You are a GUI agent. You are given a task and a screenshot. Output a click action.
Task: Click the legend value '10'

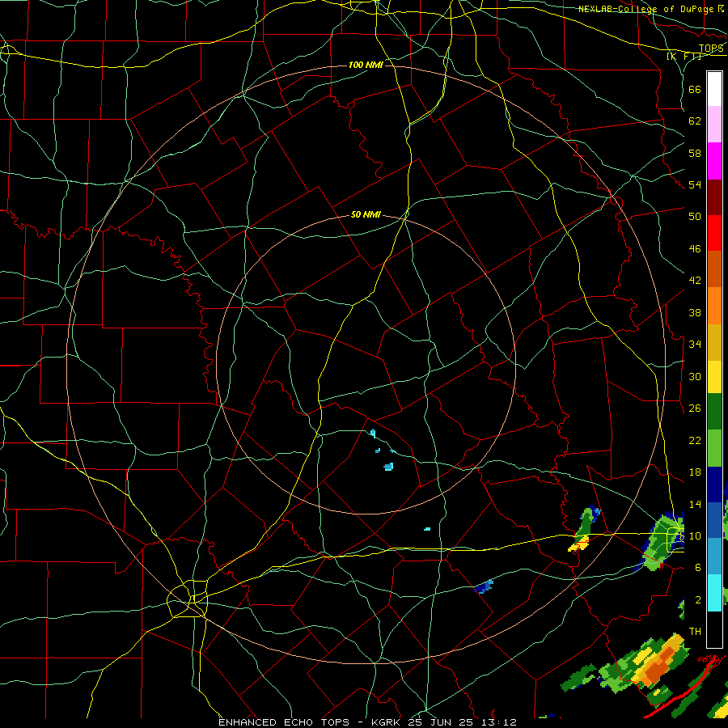(x=695, y=536)
